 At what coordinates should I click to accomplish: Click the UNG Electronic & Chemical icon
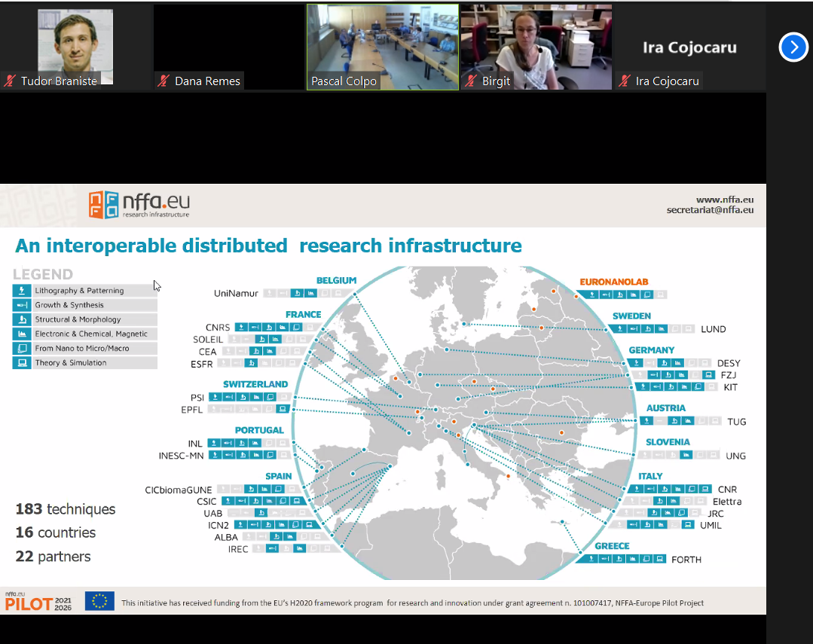[686, 455]
